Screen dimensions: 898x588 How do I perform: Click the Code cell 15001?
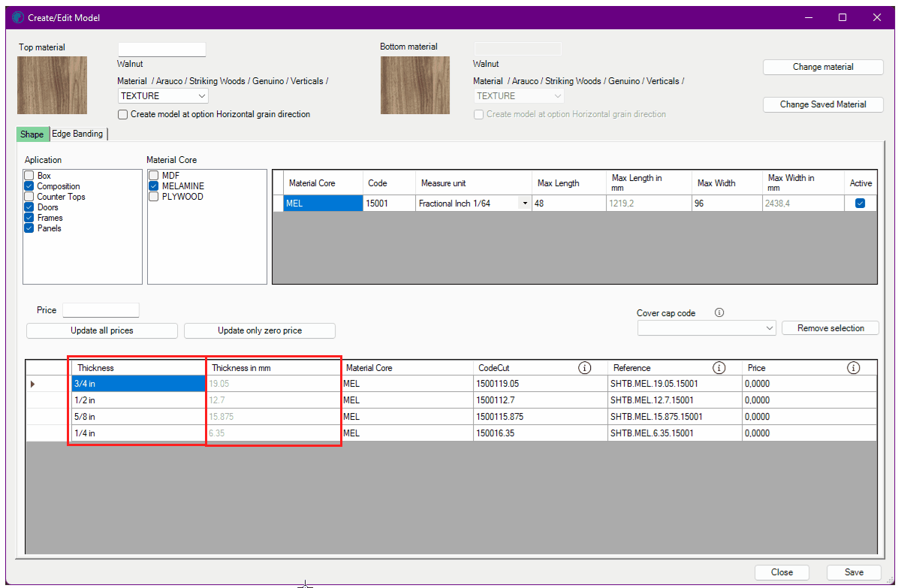pos(390,204)
